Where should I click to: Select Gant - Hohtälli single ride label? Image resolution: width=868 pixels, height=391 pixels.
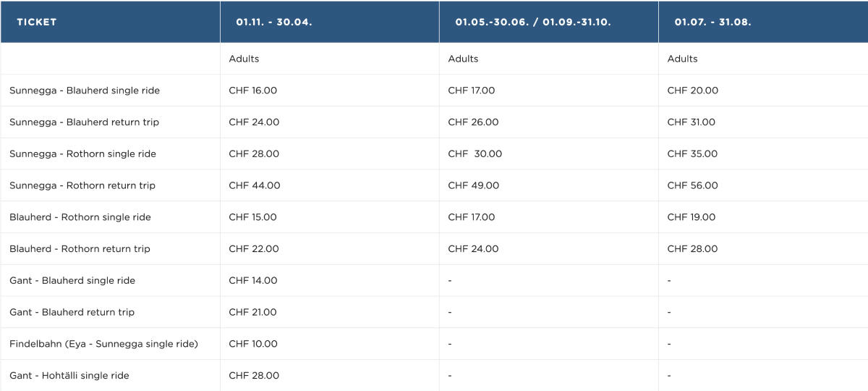(69, 376)
